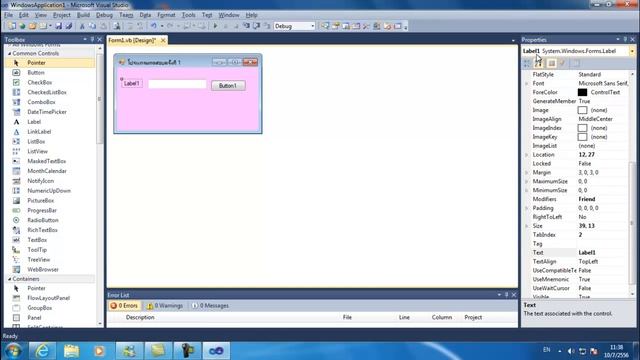Click the Save toolbar icon
Screen dimensions: 640x360
[x=58, y=26]
